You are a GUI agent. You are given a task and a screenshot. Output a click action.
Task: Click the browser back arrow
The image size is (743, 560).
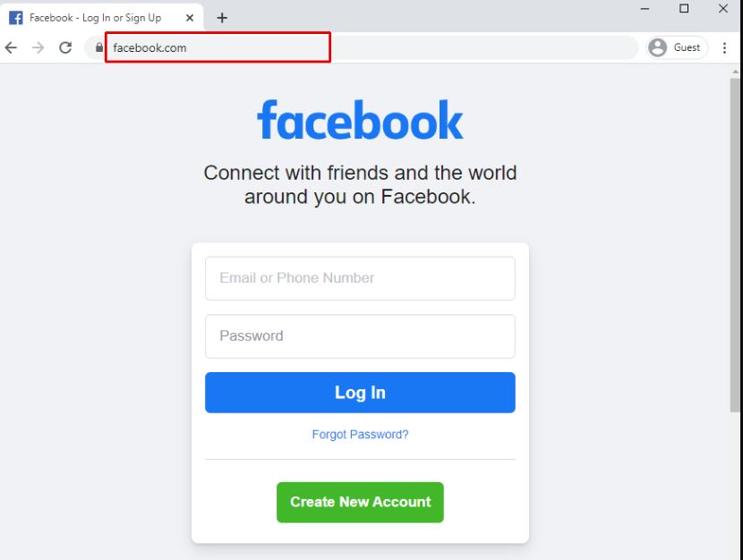[11, 47]
